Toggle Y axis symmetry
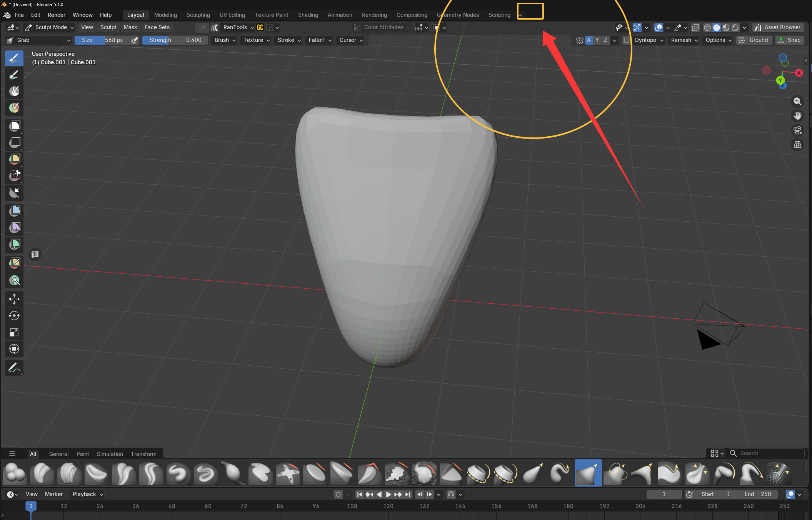This screenshot has width=812, height=520. tap(597, 40)
